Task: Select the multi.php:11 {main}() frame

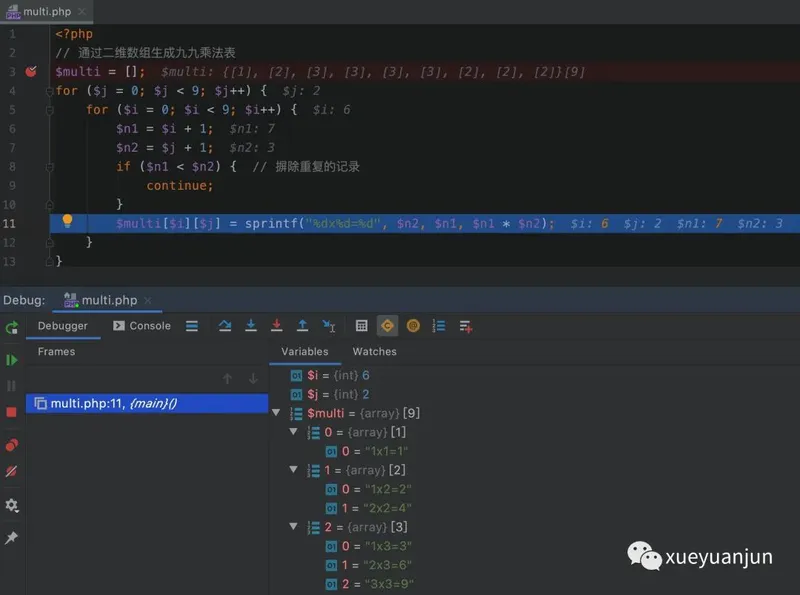Action: point(147,404)
